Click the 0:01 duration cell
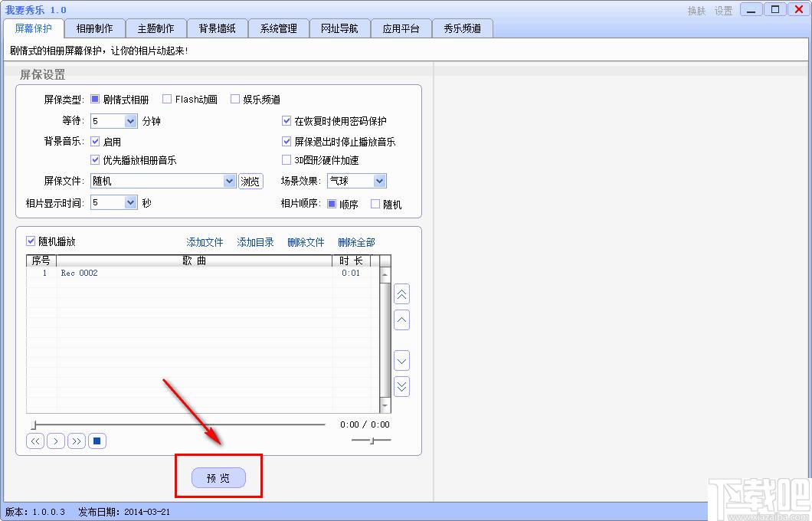812x521 pixels. point(351,273)
